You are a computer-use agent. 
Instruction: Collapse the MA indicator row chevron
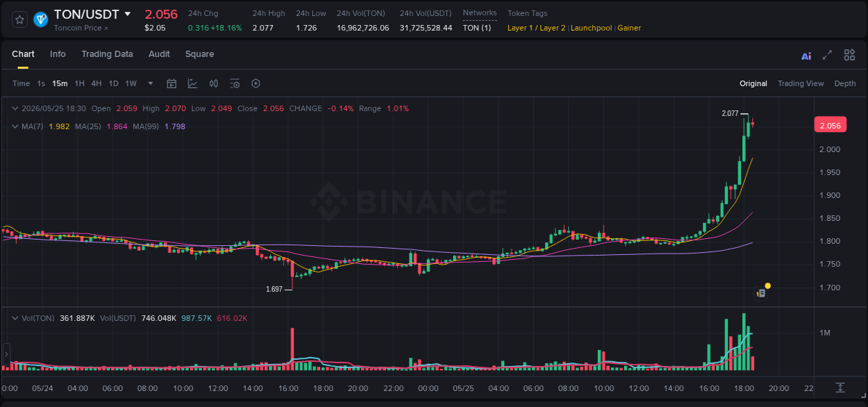(15, 126)
